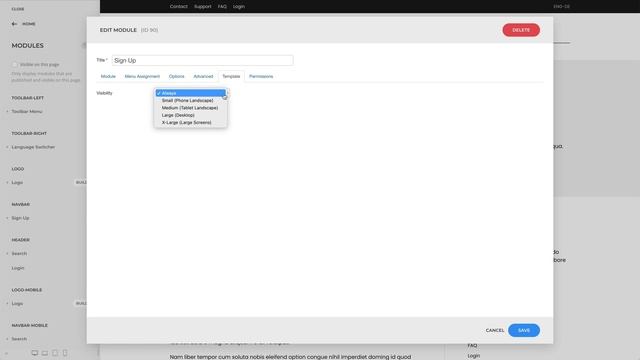
Task: Click Contact in top site toolbar
Action: [x=179, y=7]
